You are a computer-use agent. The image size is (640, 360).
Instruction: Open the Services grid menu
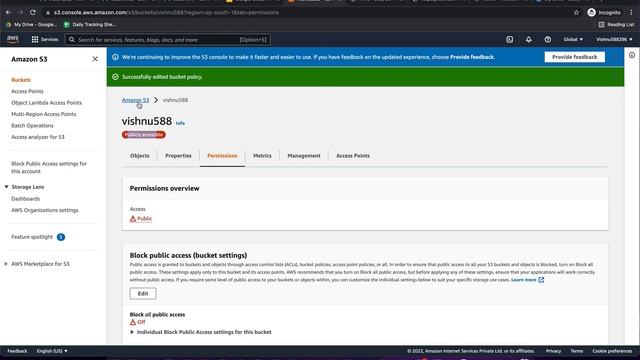click(45, 40)
